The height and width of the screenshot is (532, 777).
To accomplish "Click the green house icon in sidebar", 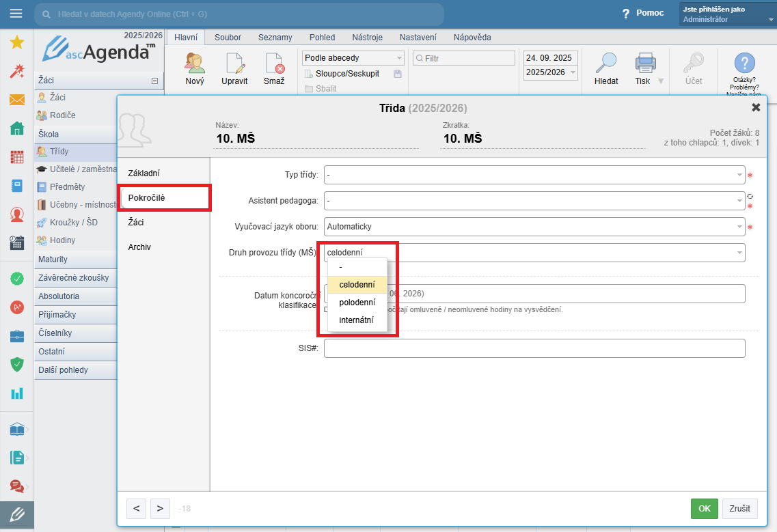I will [17, 128].
